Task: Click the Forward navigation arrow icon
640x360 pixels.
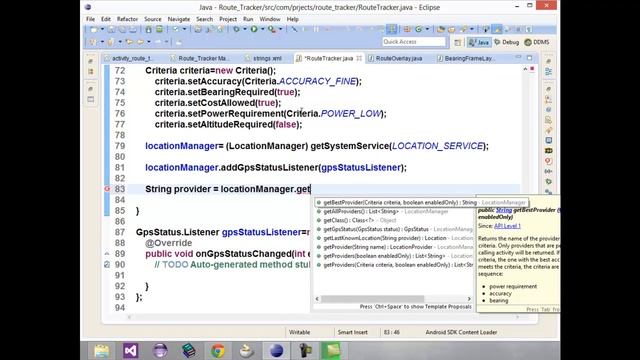Action: [x=158, y=42]
